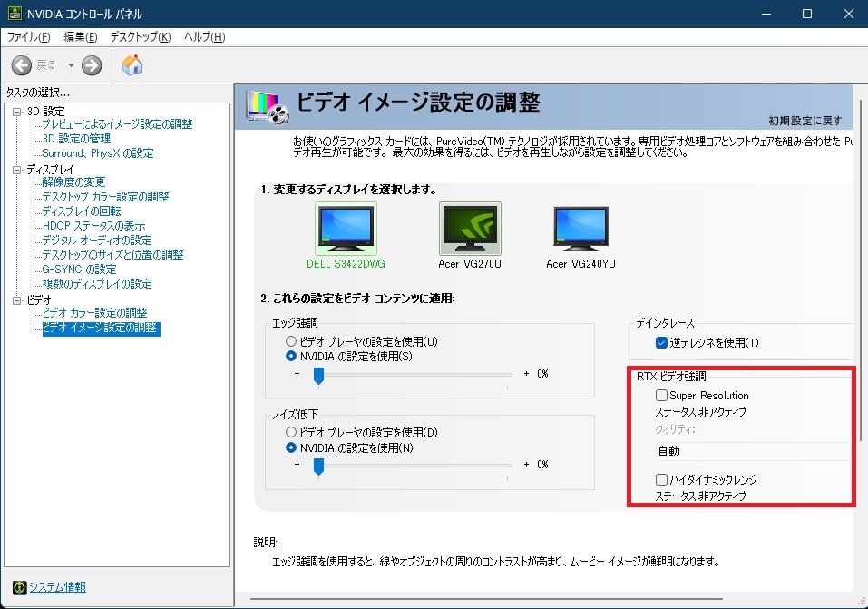
Task: Open デジタル オーディオの設定 page
Action: click(97, 240)
